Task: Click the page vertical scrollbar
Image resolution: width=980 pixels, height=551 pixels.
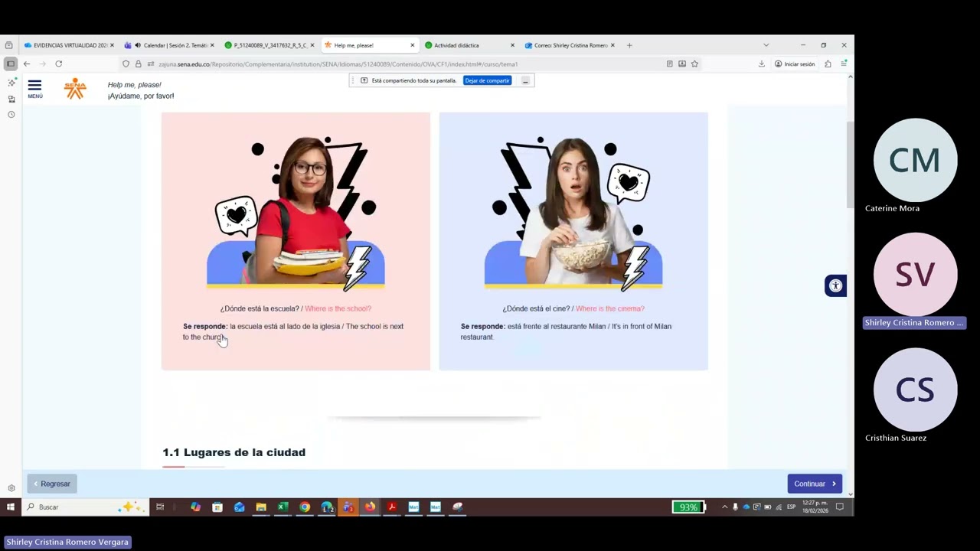Action: point(850,164)
